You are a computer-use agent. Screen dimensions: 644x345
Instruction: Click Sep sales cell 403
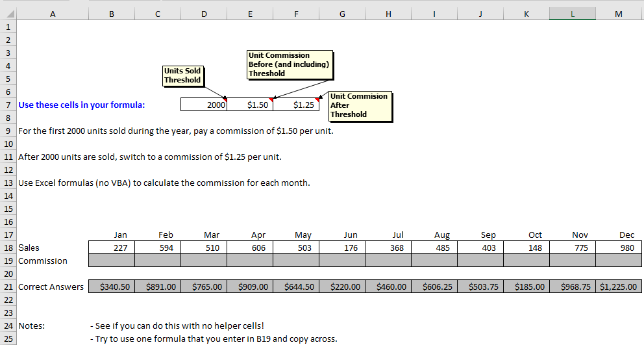click(x=480, y=248)
